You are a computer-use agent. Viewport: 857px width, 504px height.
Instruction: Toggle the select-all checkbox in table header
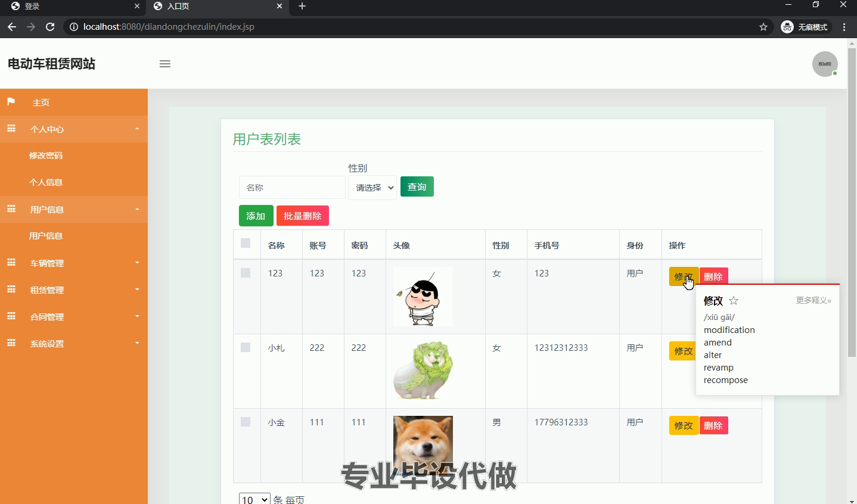point(246,243)
